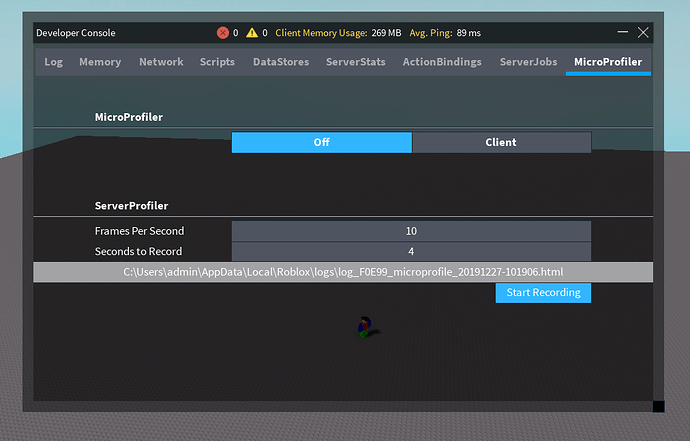Click the ServerProfiler section heading
Screen dimensions: 690x441
[131, 206]
